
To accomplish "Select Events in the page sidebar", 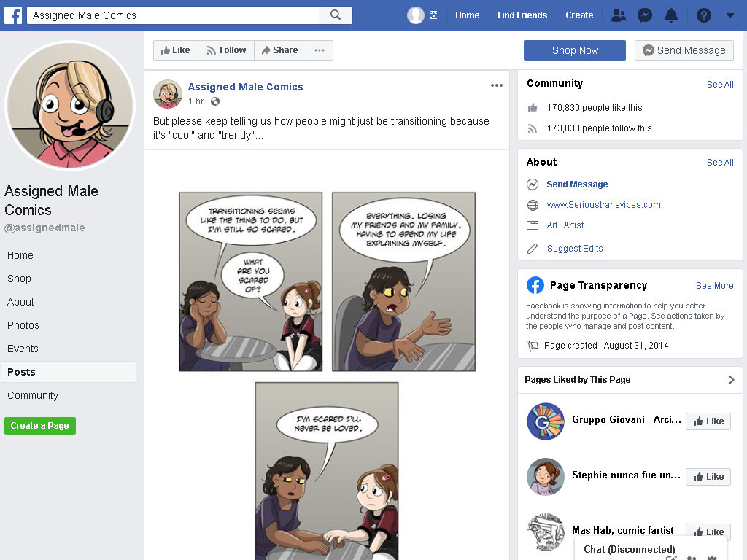I will pyautogui.click(x=23, y=349).
